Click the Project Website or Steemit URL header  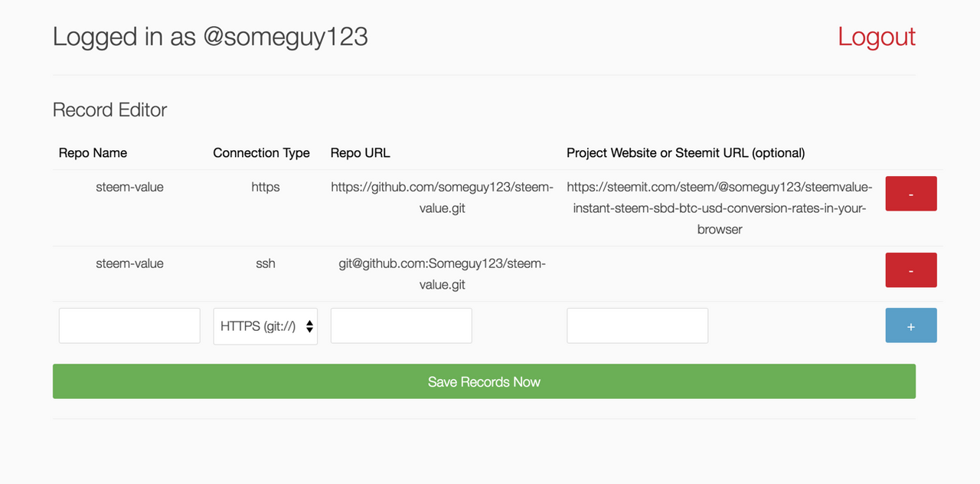pyautogui.click(x=685, y=153)
